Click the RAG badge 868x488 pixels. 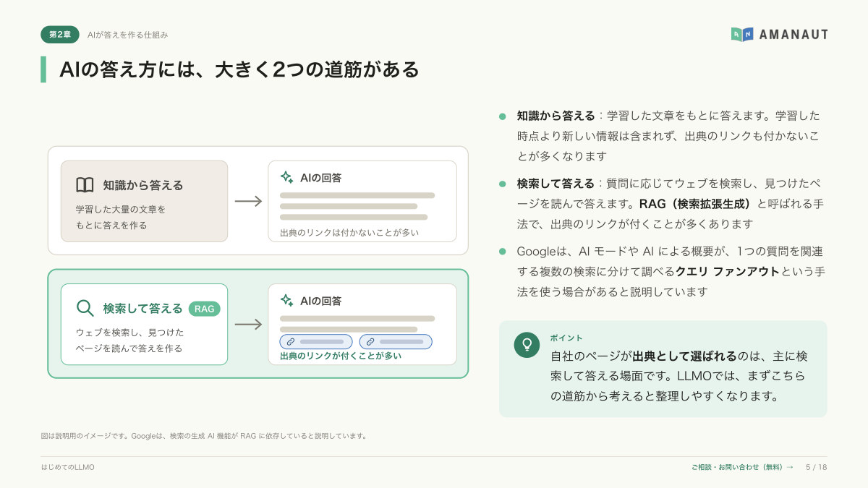tap(204, 309)
